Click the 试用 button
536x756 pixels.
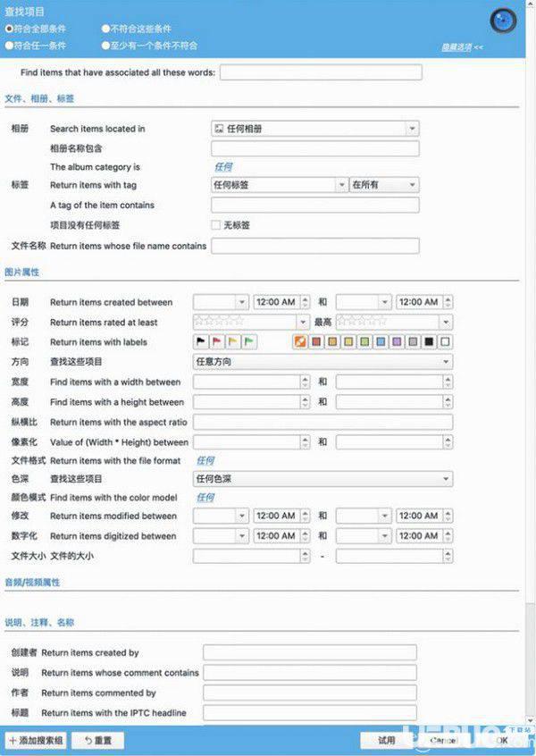pos(387,740)
